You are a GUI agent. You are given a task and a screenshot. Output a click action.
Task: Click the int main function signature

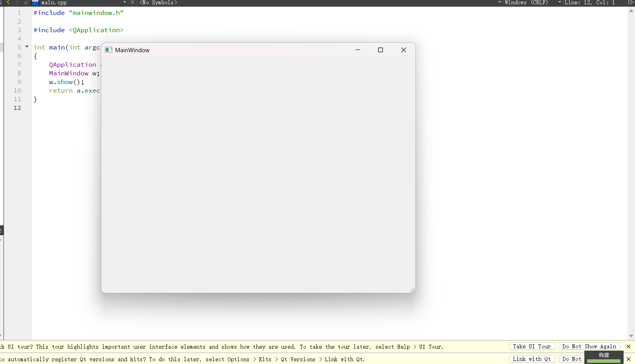[67, 48]
